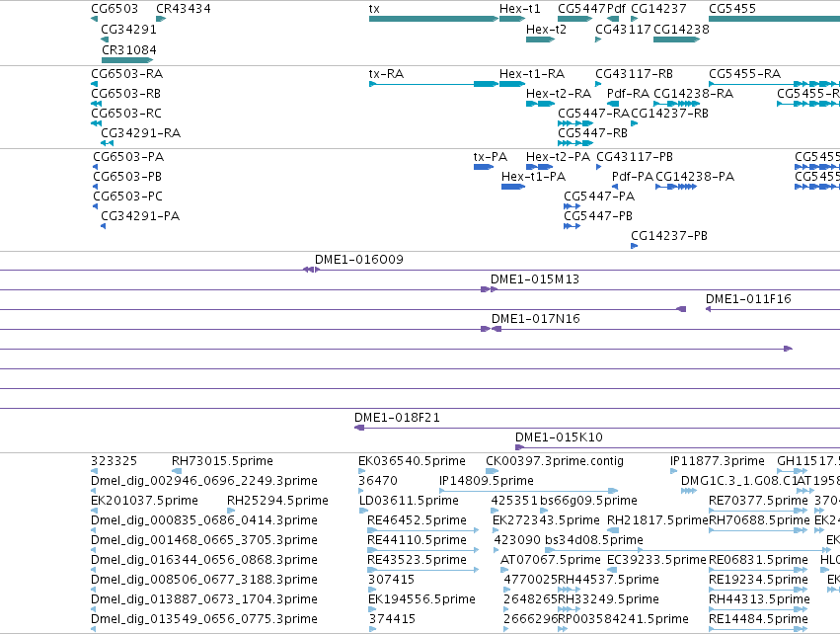Click the CG5447-PA protein label
This screenshot has width=840, height=634.
599,197
